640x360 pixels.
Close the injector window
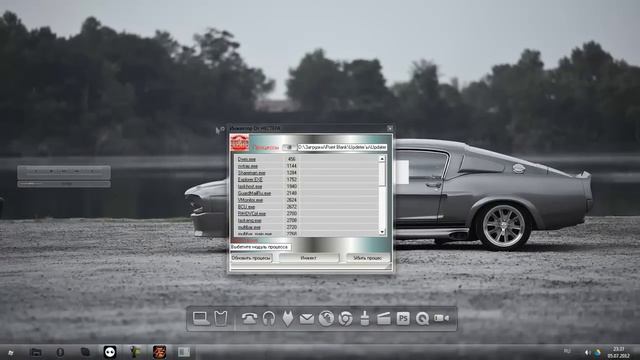click(x=389, y=128)
